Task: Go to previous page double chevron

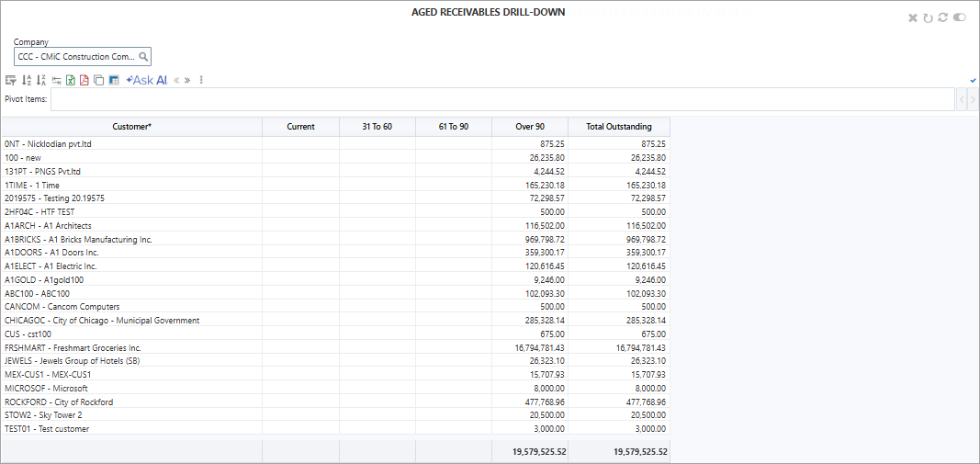Action: [176, 80]
